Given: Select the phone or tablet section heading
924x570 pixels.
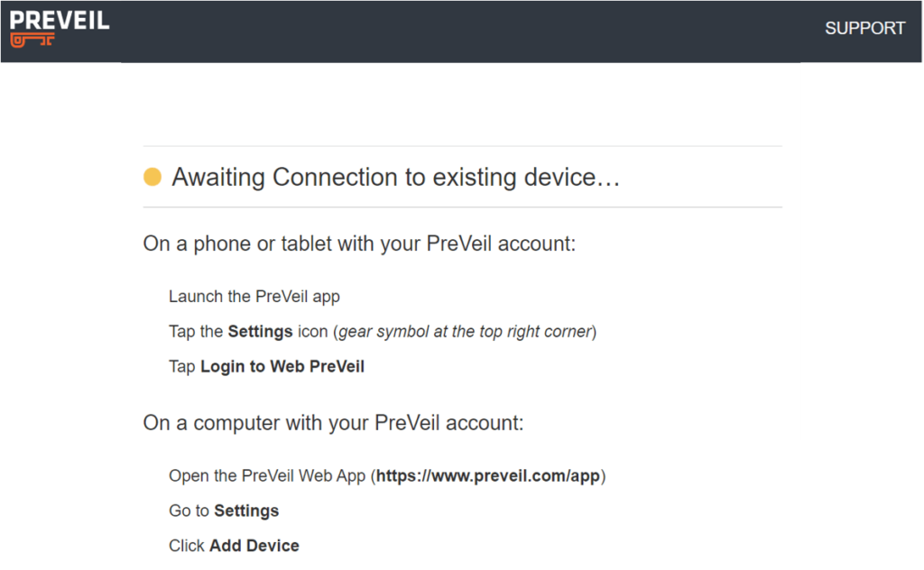Looking at the screenshot, I should point(359,244).
